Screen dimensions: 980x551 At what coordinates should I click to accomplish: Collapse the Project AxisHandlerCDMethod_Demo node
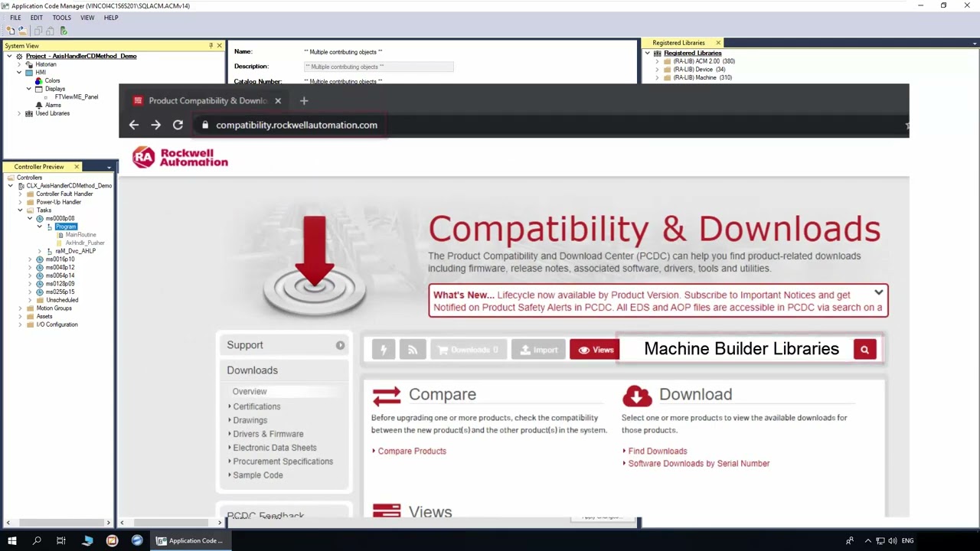[x=10, y=56]
